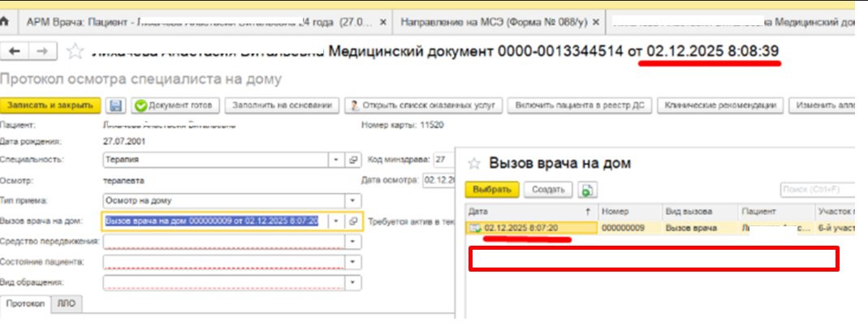Image resolution: width=868 pixels, height=330 pixels.
Task: Expand the 'Средство передвижения' dropdown
Action: (352, 242)
